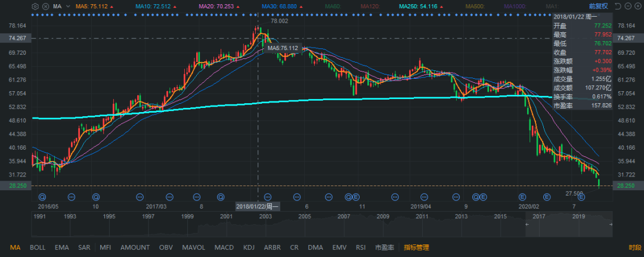Click the dots event marker above the 8 label
644x257 pixels.
tap(197, 197)
